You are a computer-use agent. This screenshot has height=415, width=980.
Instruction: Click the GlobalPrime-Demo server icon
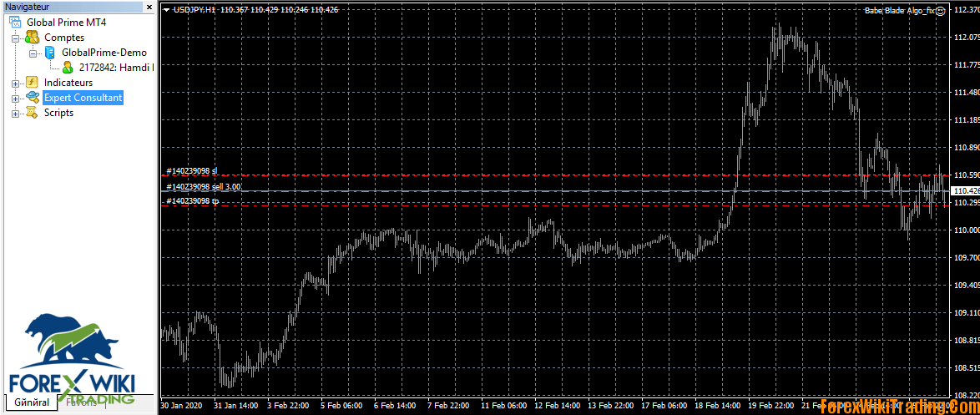50,53
